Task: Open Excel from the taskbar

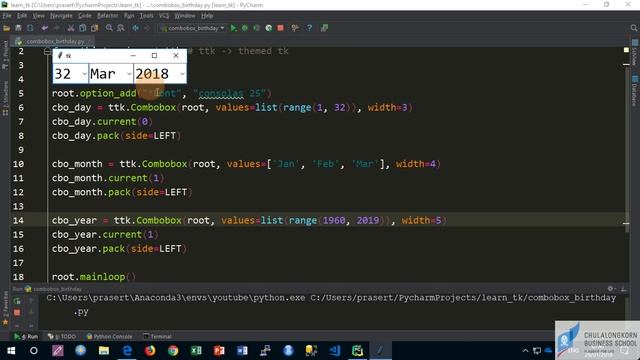Action: 196,350
